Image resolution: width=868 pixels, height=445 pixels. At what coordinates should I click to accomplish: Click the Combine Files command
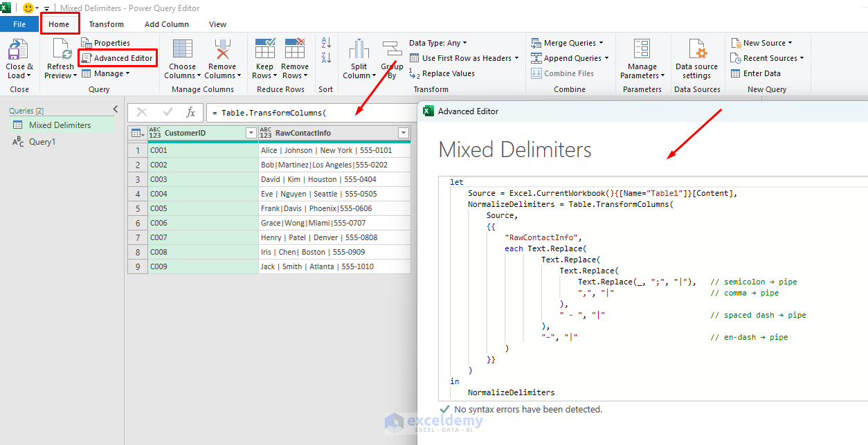pos(563,73)
